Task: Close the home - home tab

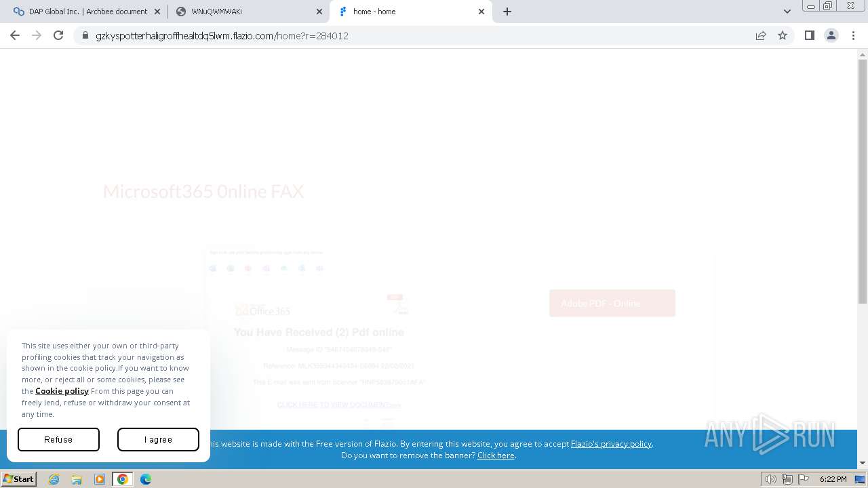Action: (481, 12)
